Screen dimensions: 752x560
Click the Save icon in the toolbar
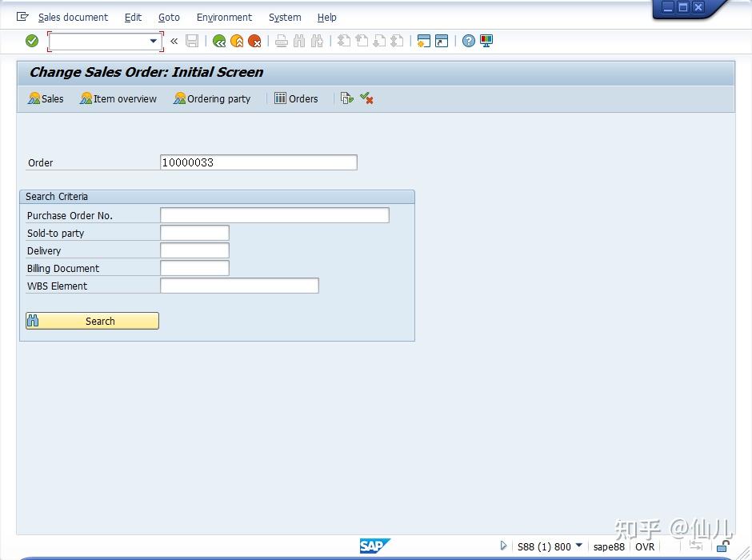point(192,41)
